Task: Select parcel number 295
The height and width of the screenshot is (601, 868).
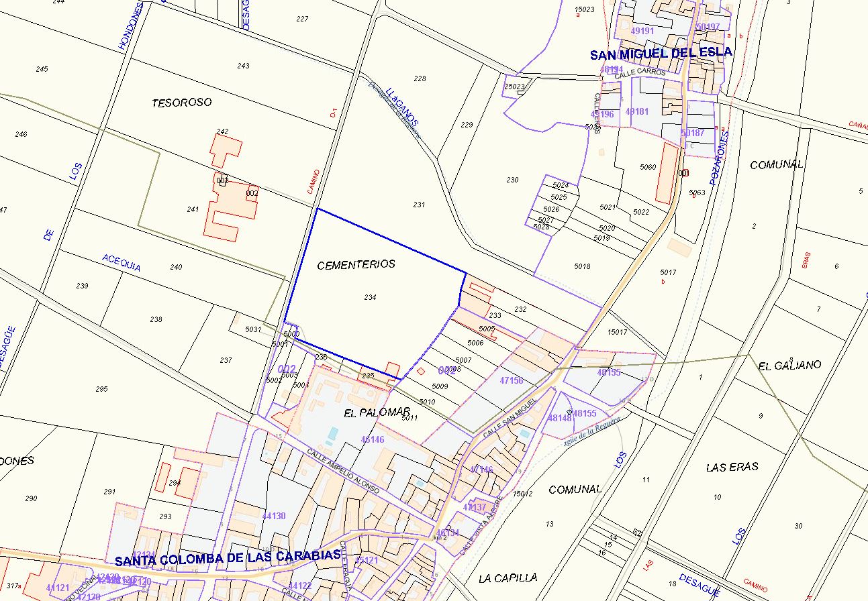Action: coord(102,389)
